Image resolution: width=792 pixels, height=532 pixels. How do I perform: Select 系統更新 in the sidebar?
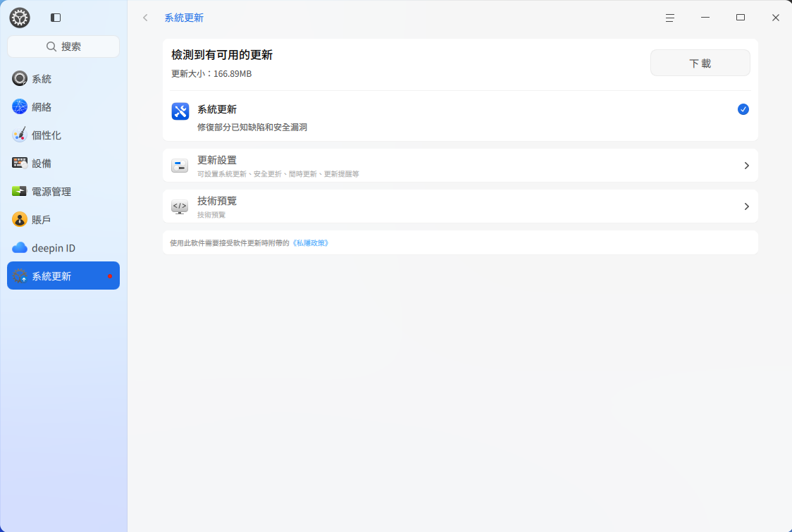(x=63, y=276)
